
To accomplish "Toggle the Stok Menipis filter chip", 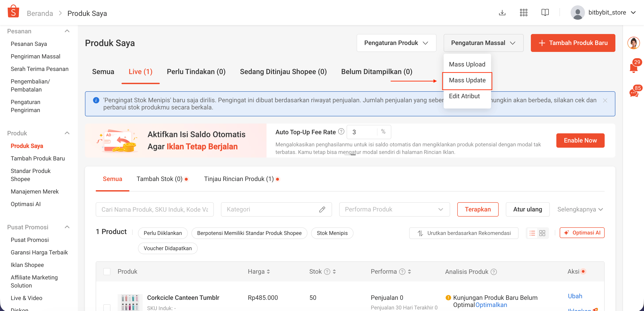I will [x=332, y=233].
